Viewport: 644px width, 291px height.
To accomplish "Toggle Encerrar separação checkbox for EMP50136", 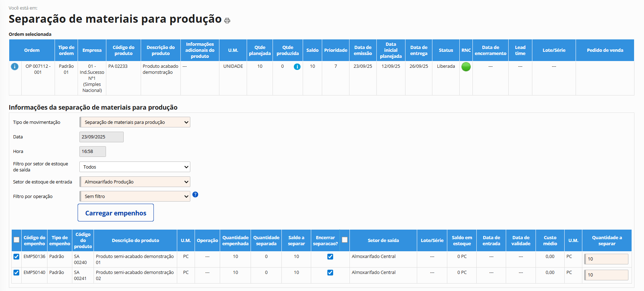I will tap(330, 257).
